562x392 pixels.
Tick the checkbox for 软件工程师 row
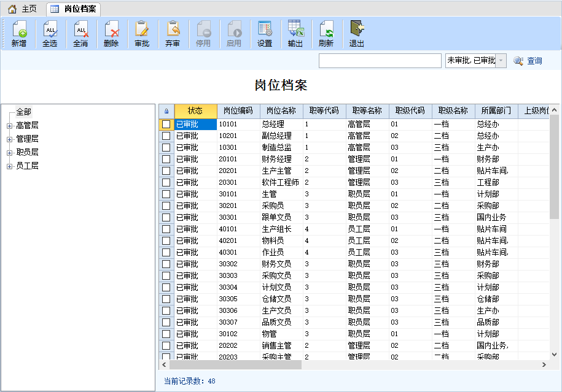166,183
